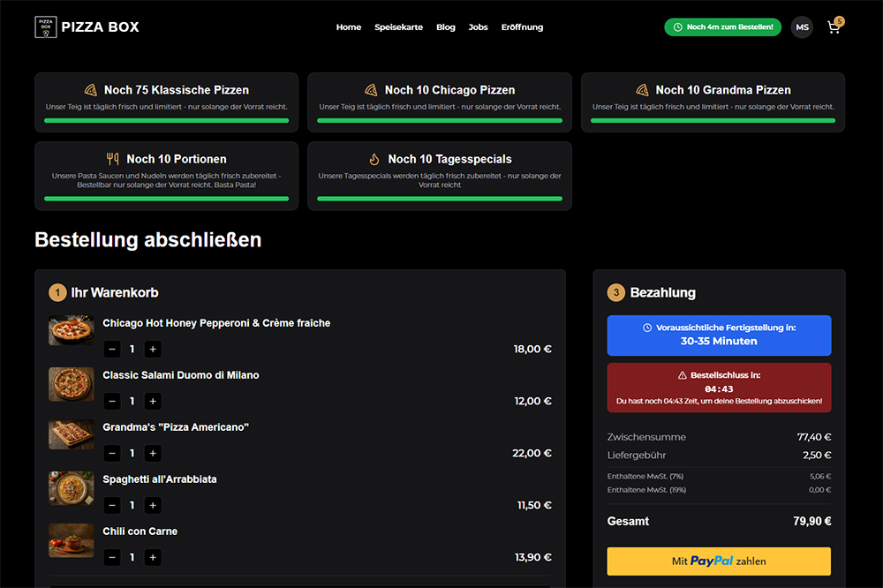Click the pizza slice icon on Klassische Pizzen card

(91, 89)
